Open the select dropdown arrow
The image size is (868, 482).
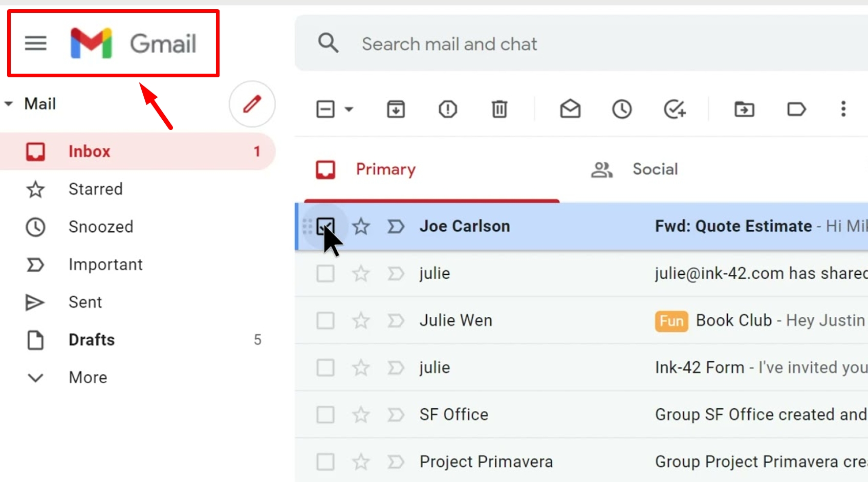click(x=349, y=109)
